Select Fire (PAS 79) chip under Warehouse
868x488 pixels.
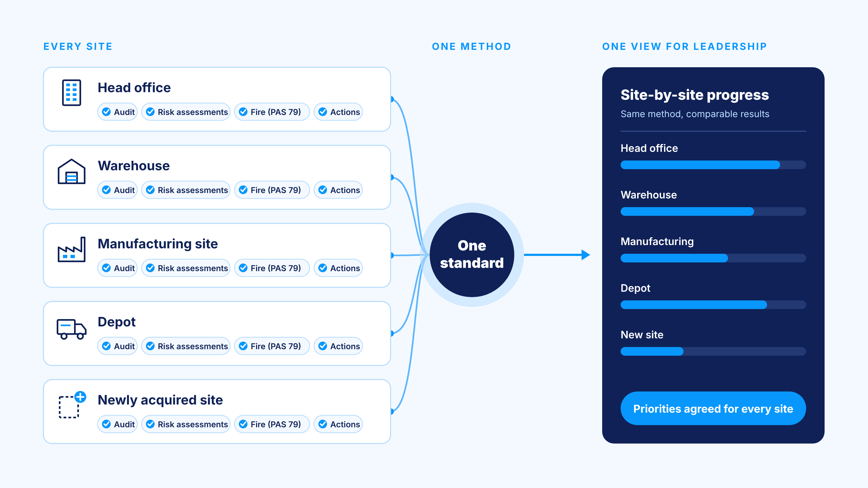(x=272, y=190)
